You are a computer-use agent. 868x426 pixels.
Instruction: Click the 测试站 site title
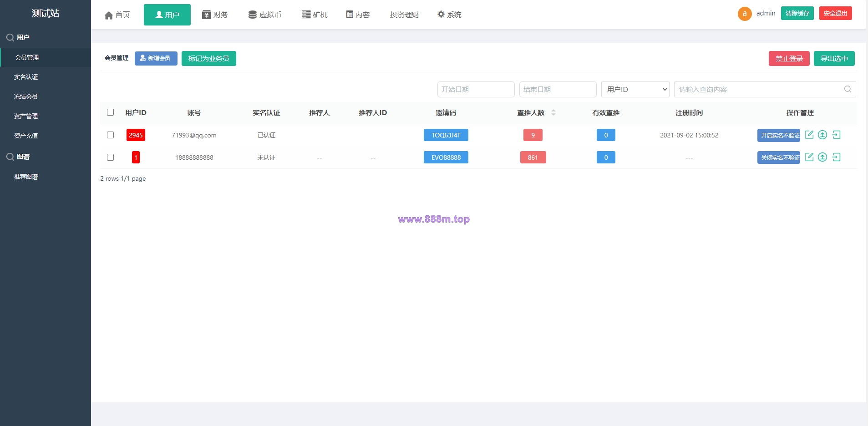[46, 13]
